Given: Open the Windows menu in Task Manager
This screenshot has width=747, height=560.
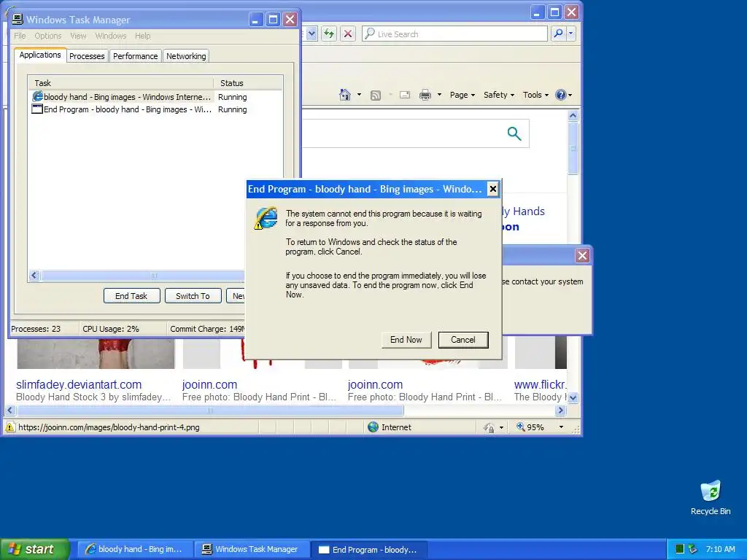Looking at the screenshot, I should pyautogui.click(x=111, y=36).
